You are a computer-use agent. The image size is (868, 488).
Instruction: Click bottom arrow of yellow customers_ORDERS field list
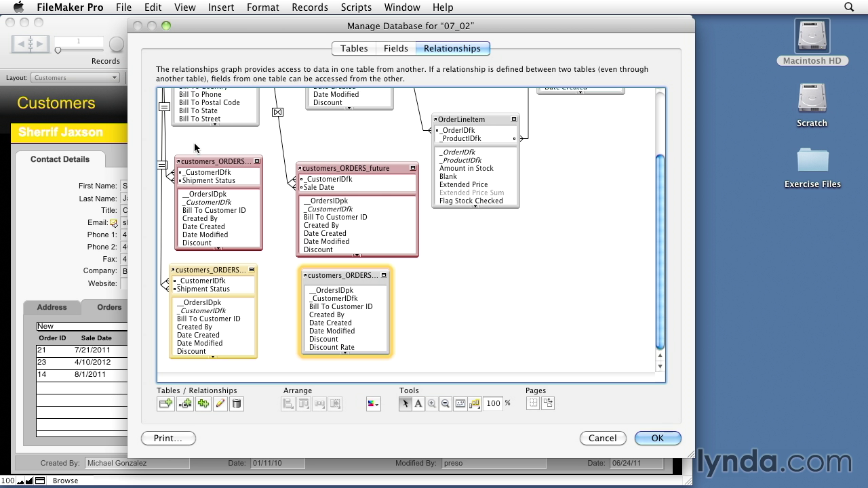(x=213, y=357)
